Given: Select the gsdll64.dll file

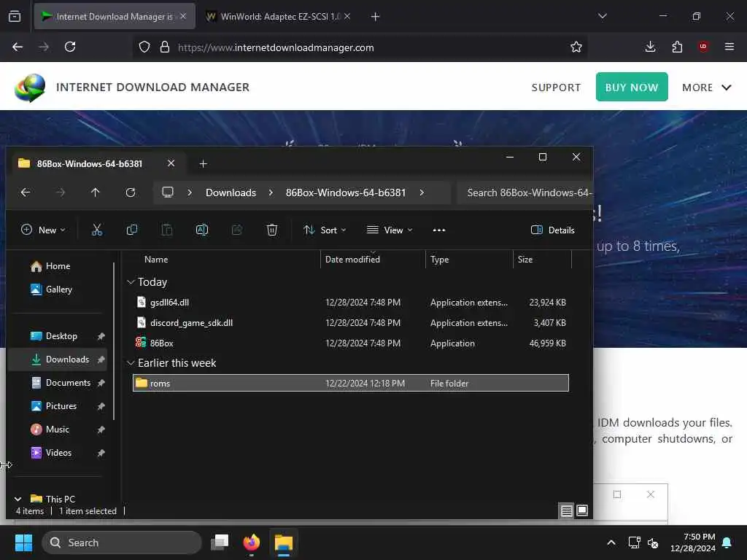Looking at the screenshot, I should click(351, 303).
